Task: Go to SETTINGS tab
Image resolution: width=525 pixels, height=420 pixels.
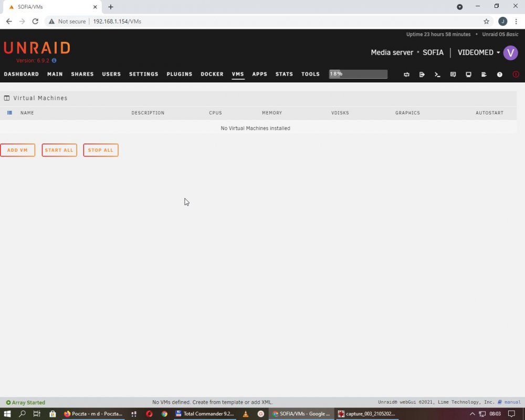Action: pos(144,74)
